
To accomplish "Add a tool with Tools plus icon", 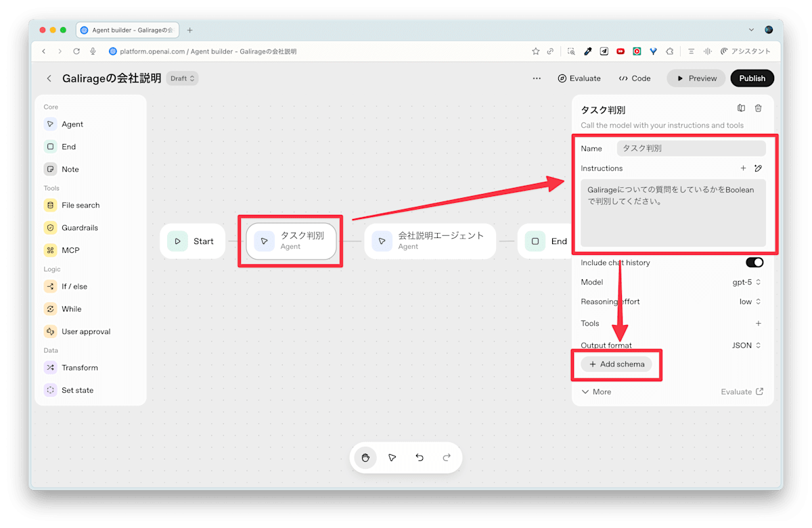I will 758,323.
